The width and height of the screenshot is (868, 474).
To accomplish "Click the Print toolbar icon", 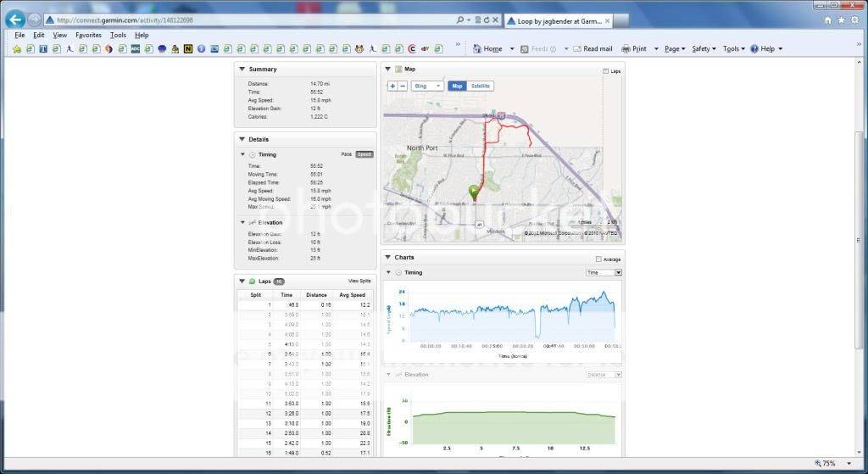I will point(626,49).
